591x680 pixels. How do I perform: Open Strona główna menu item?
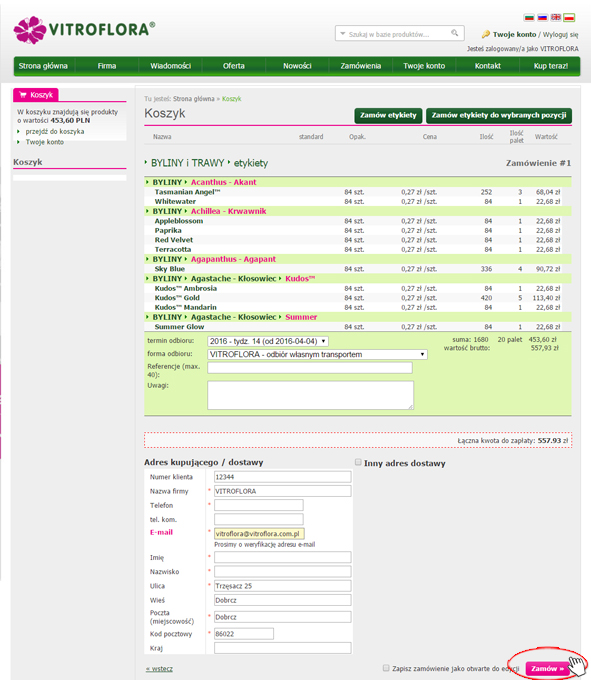pos(43,66)
